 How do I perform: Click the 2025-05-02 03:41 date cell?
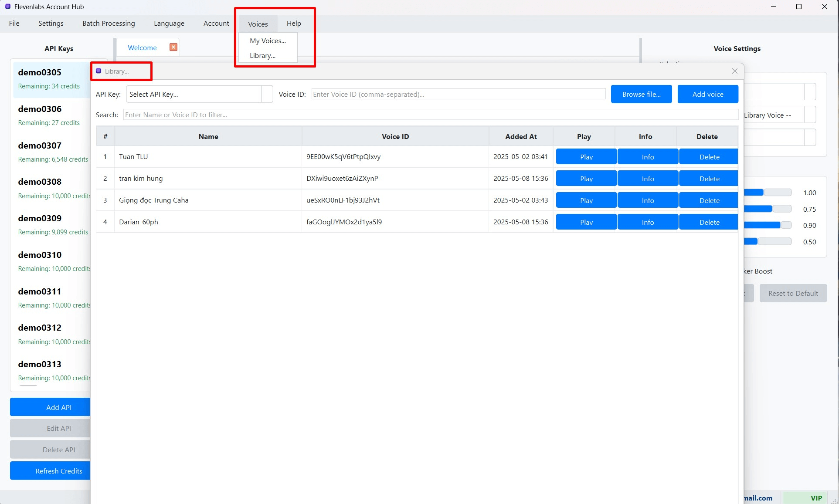click(521, 156)
